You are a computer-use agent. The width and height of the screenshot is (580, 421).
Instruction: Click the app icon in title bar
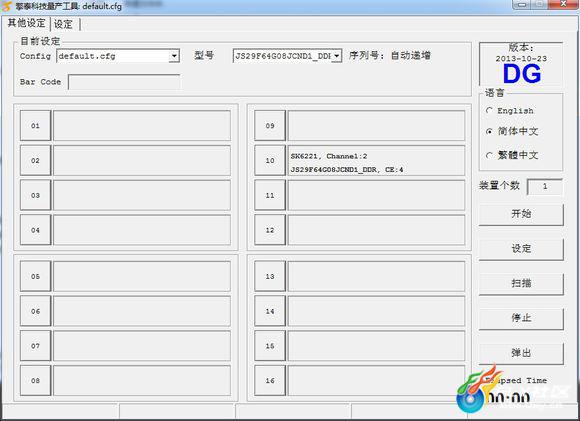coord(7,6)
